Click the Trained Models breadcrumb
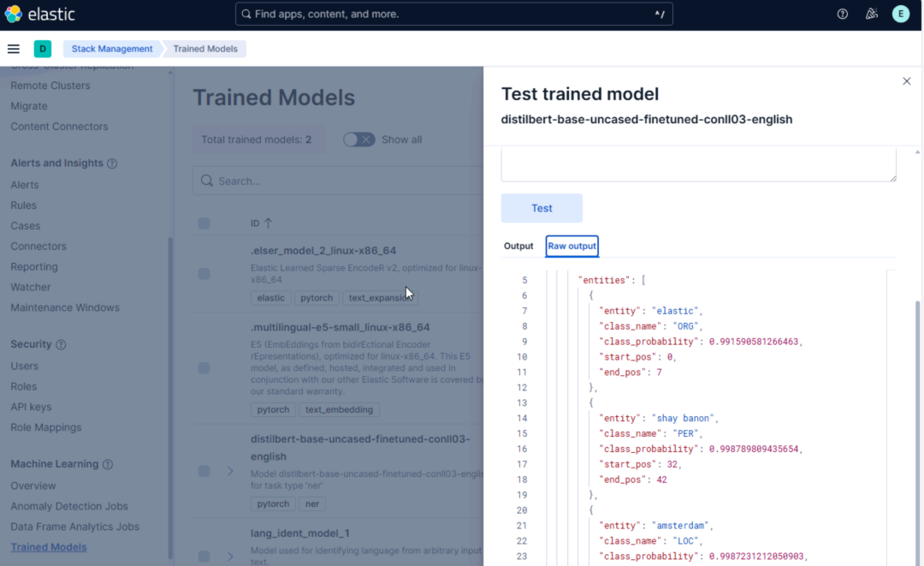This screenshot has height=566, width=924. [205, 49]
